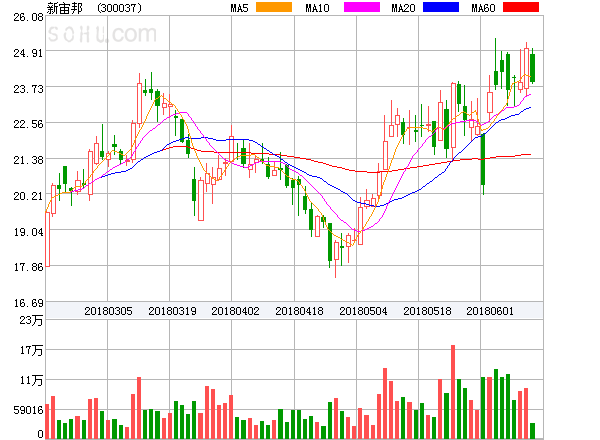Click the stock name 新宙邦
This screenshot has height=440, width=600.
click(64, 8)
